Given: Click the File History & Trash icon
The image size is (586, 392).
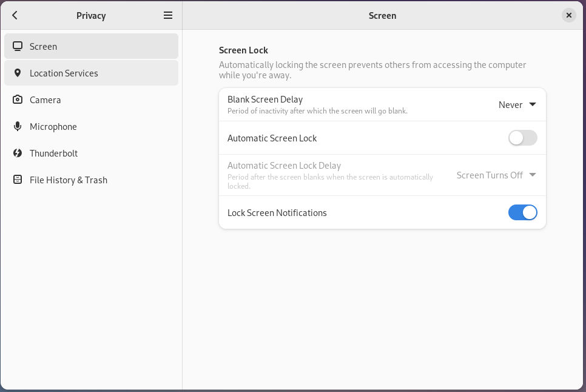Looking at the screenshot, I should pos(18,180).
